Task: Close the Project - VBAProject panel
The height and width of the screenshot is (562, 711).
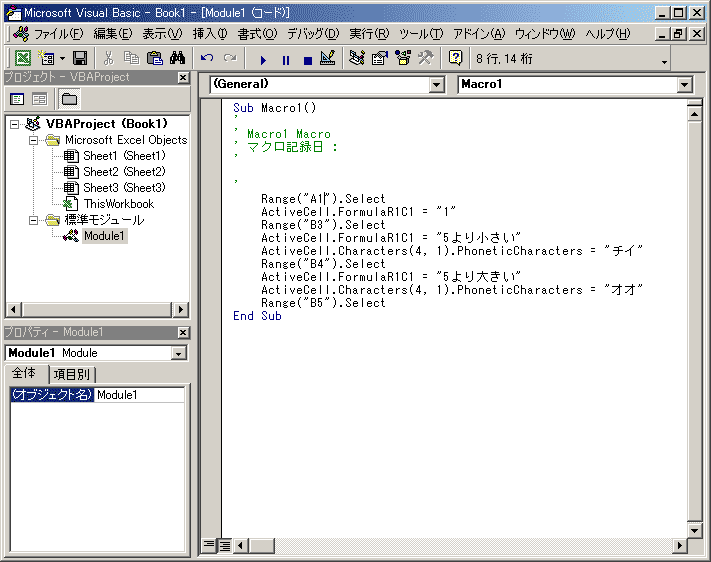Action: (x=183, y=78)
